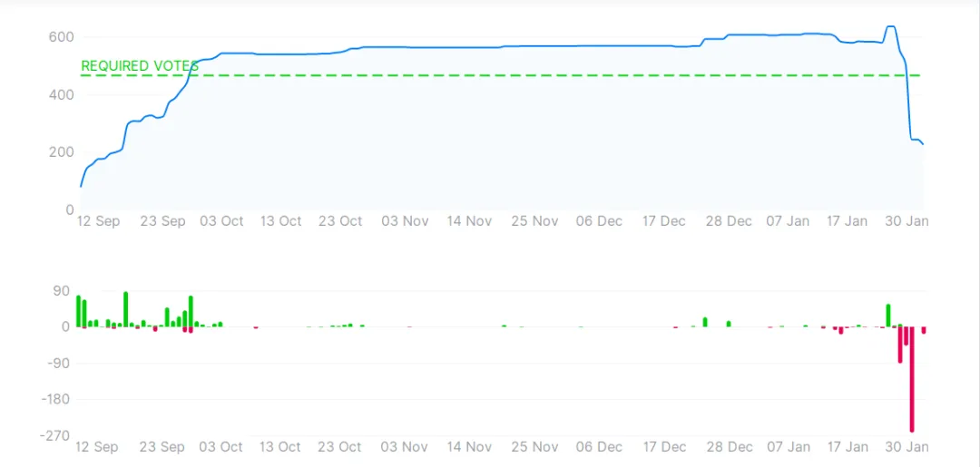This screenshot has height=467, width=980.
Task: Click the tallest red bar near 30 Jan
Action: click(912, 379)
